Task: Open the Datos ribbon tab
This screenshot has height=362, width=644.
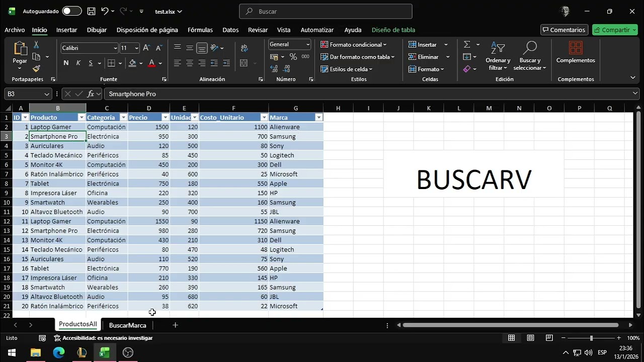Action: (x=230, y=30)
